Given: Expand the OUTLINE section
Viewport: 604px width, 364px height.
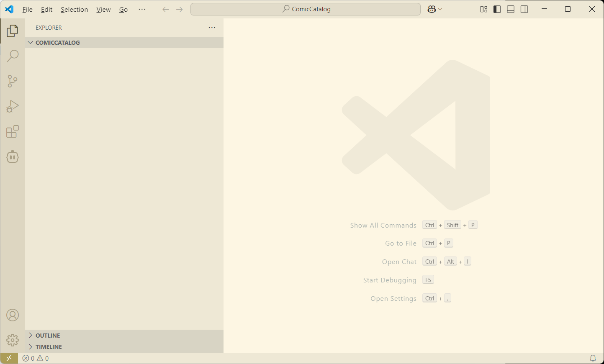Looking at the screenshot, I should 48,336.
